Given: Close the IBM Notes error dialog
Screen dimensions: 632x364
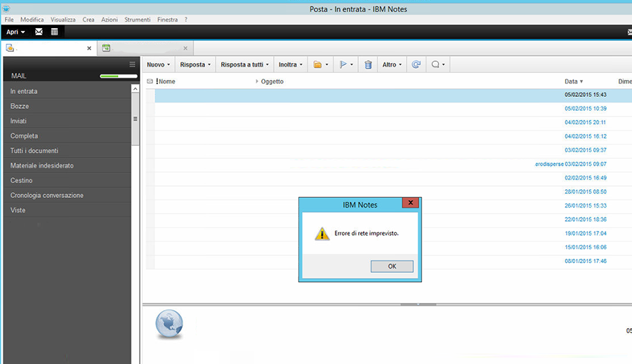Looking at the screenshot, I should click(x=410, y=203).
